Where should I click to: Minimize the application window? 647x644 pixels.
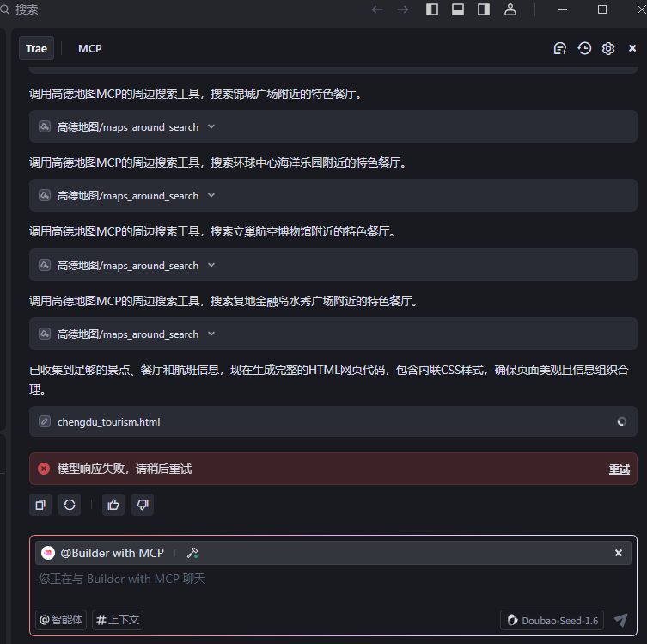click(563, 9)
